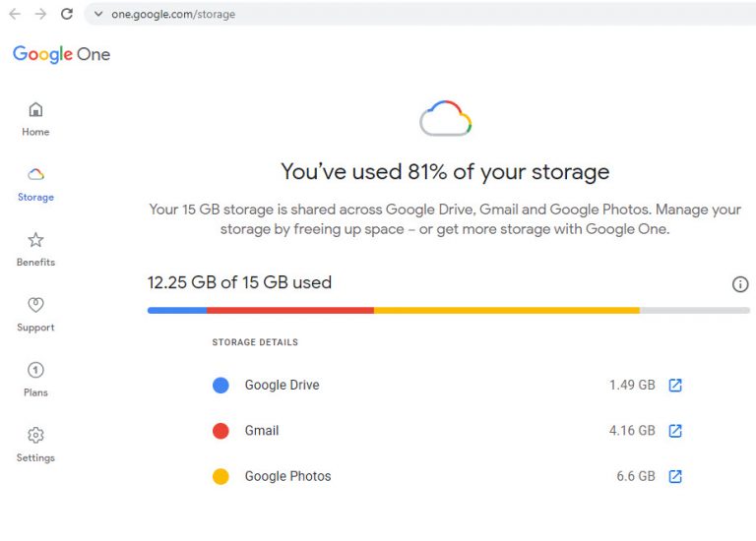Open Gmail storage external link icon

pyautogui.click(x=675, y=431)
